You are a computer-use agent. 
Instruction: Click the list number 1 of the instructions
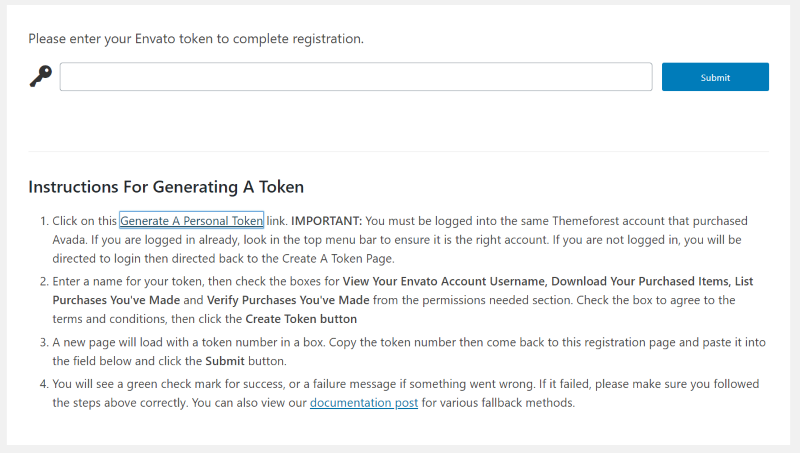point(44,221)
